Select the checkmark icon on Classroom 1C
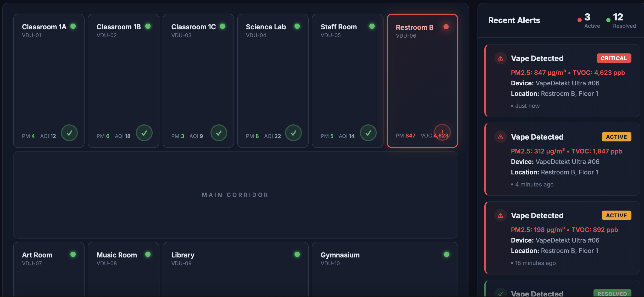This screenshot has height=297, width=644. pyautogui.click(x=219, y=133)
